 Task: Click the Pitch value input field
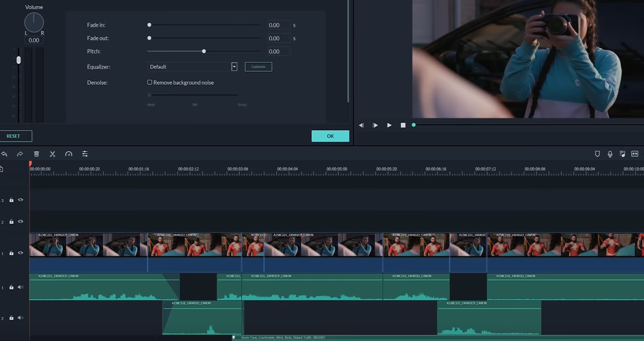pos(279,51)
